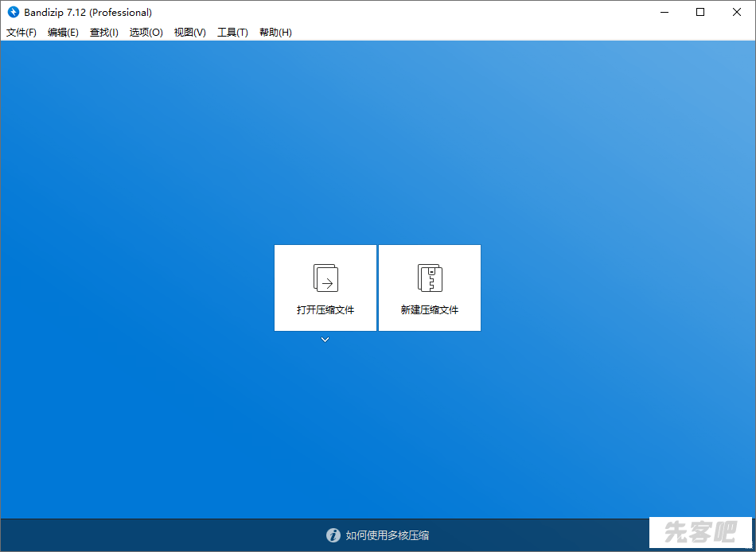
Task: Click the Bandizip 7.12 (Professional) title text
Action: (88, 12)
